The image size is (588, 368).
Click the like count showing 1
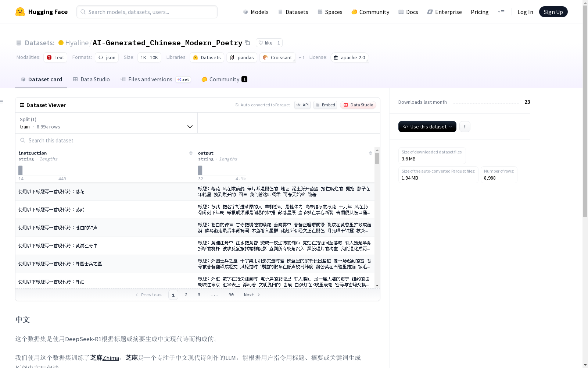point(279,43)
